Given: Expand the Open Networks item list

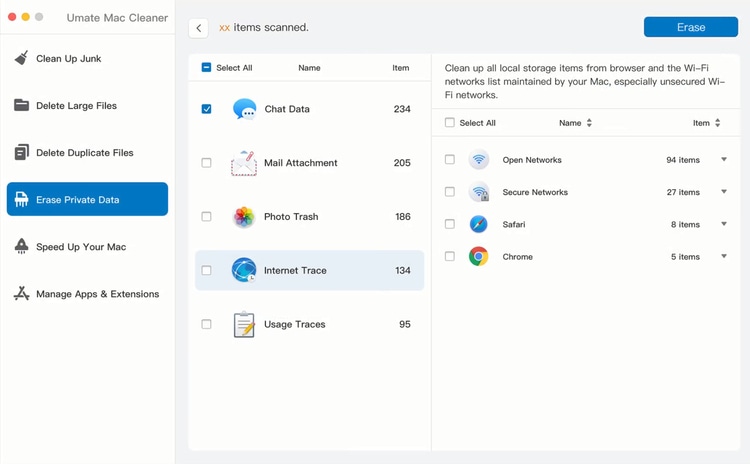Looking at the screenshot, I should point(724,160).
